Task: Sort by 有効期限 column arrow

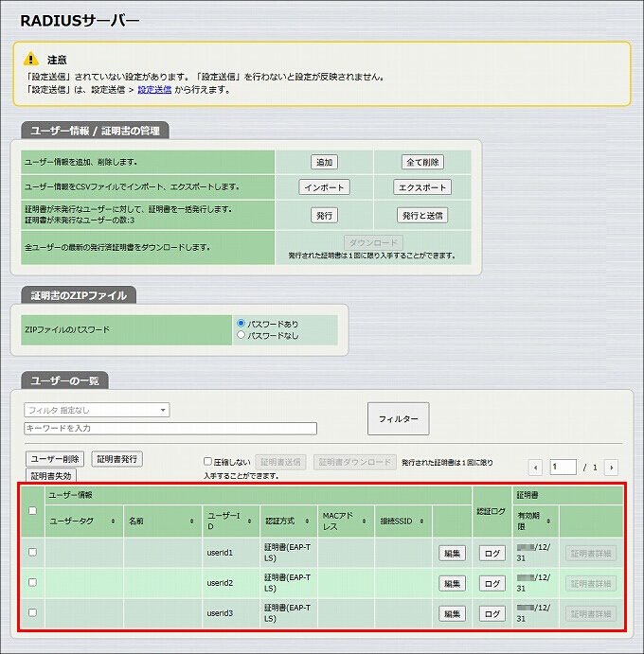Action: tap(548, 521)
